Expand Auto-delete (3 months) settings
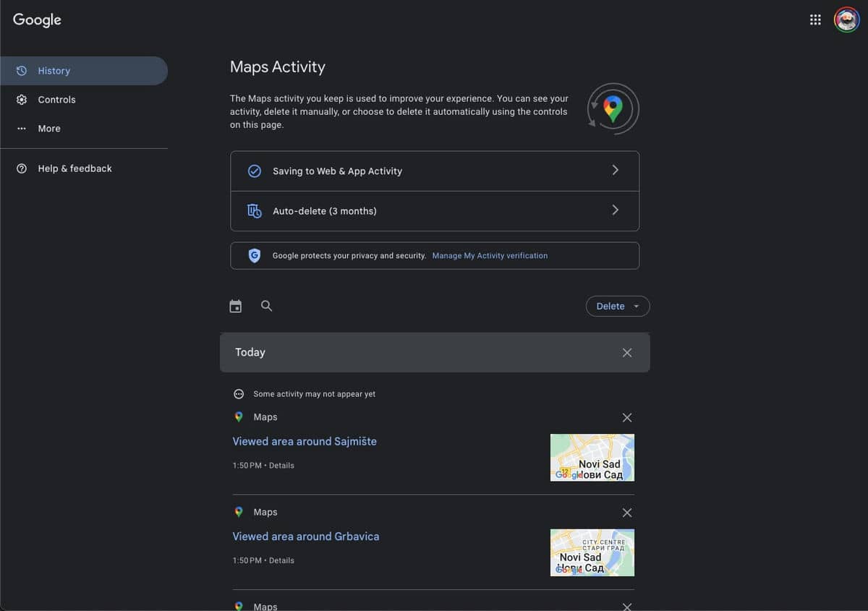The image size is (868, 611). [x=434, y=211]
